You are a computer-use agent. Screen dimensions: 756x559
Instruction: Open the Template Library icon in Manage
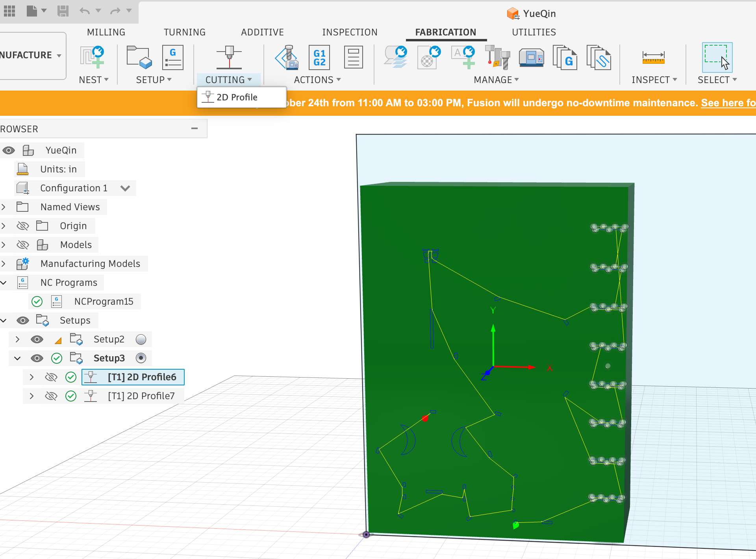[x=598, y=57]
